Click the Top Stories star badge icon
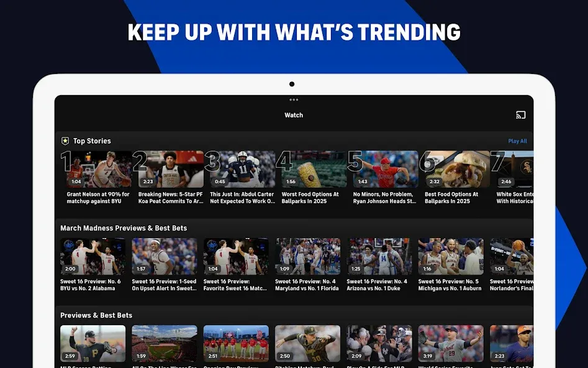This screenshot has width=588, height=368. click(x=65, y=141)
